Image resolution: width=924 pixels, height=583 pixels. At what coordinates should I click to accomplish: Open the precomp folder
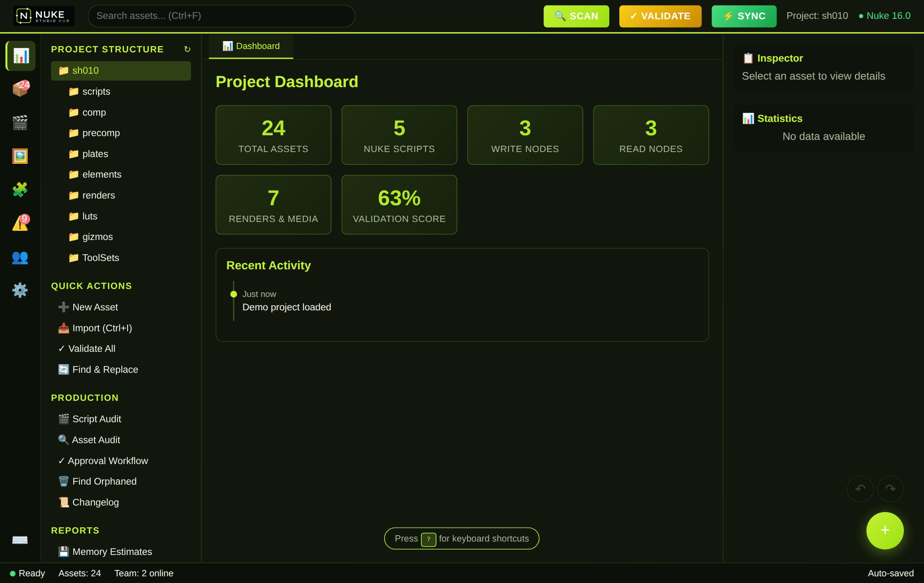click(126, 133)
